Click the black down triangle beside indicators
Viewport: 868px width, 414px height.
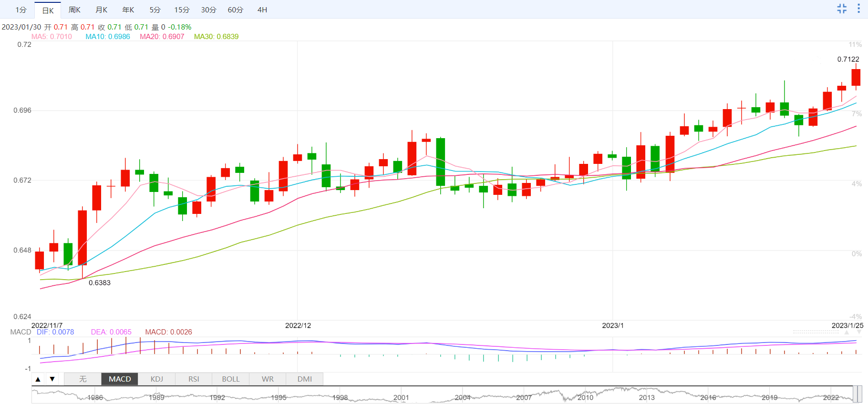coord(52,379)
